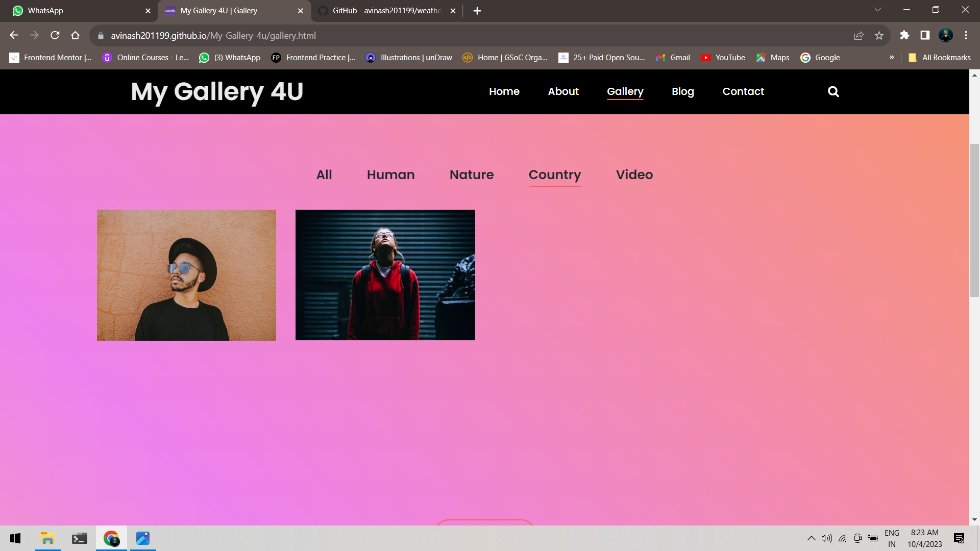Open the Chrome three-dot menu

pos(966,36)
